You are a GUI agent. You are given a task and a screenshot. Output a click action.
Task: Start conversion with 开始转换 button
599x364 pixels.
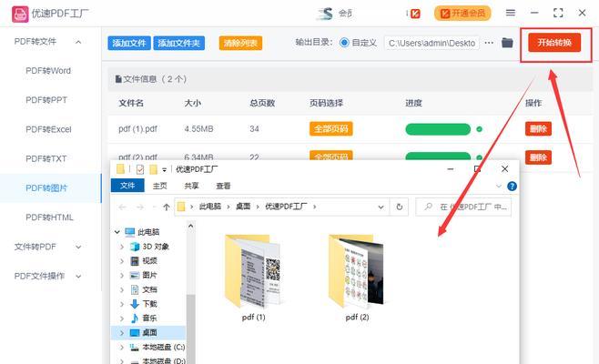554,43
